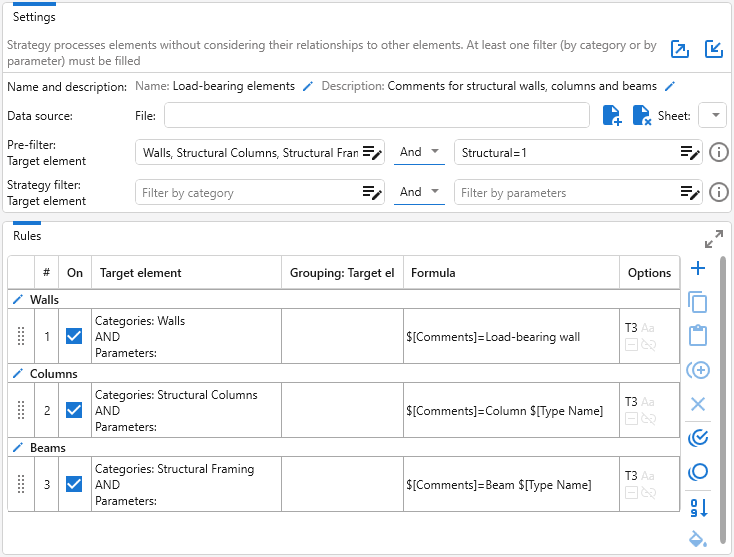The image size is (734, 557).
Task: Toggle the On checkbox for rule 3
Action: [x=74, y=484]
